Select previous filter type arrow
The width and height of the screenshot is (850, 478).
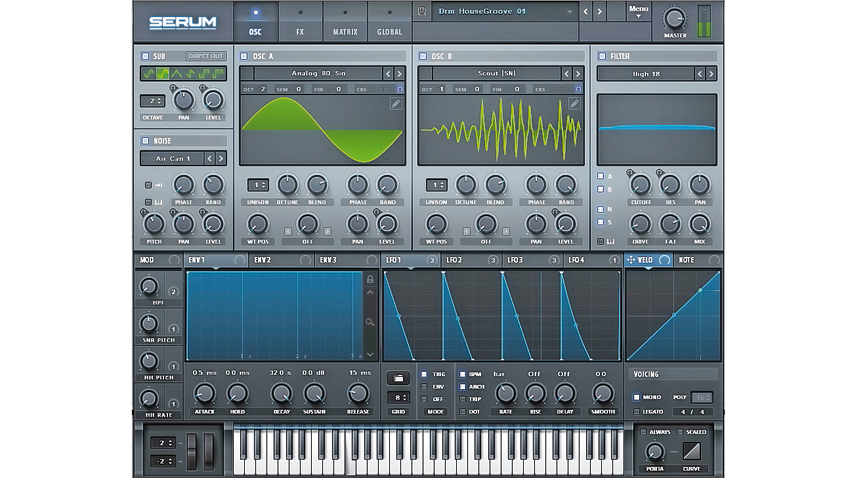click(x=700, y=74)
